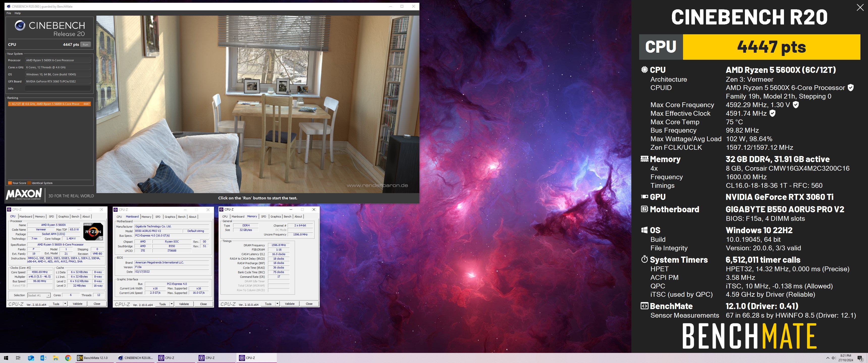Click the taskbar clock showing 8:21 PM

(846, 358)
